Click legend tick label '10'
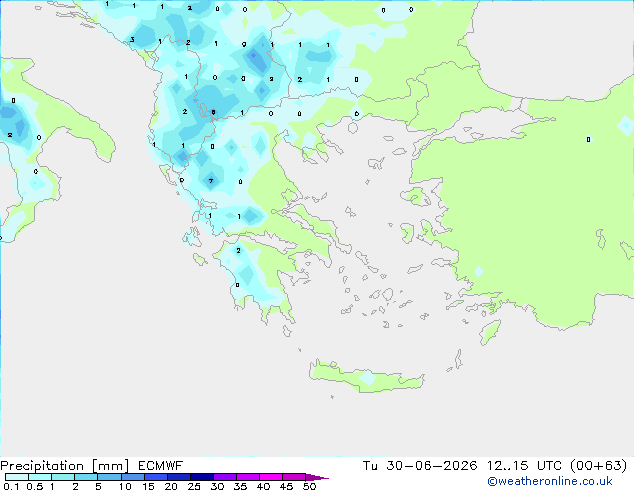Viewport: 634px width, 490px height. pyautogui.click(x=125, y=486)
